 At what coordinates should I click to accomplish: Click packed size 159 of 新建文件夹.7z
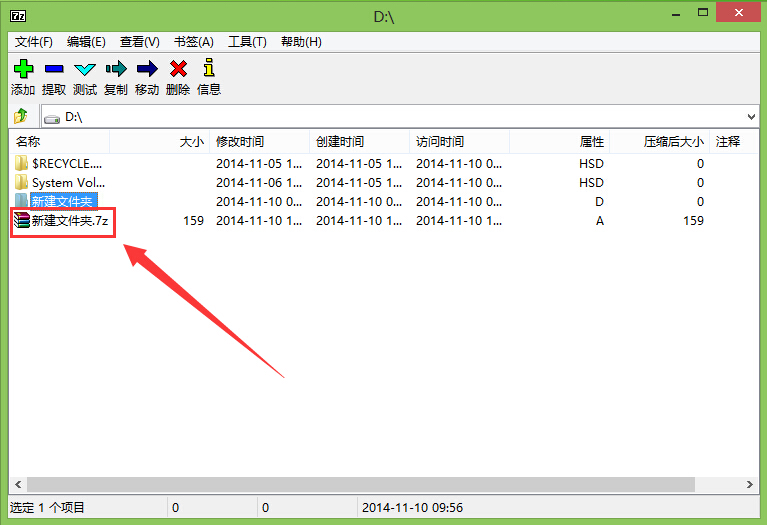click(x=694, y=221)
